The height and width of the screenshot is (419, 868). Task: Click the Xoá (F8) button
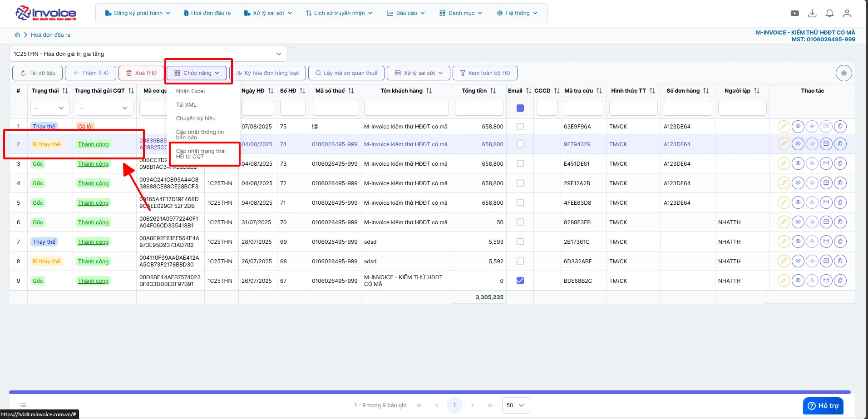click(x=141, y=73)
